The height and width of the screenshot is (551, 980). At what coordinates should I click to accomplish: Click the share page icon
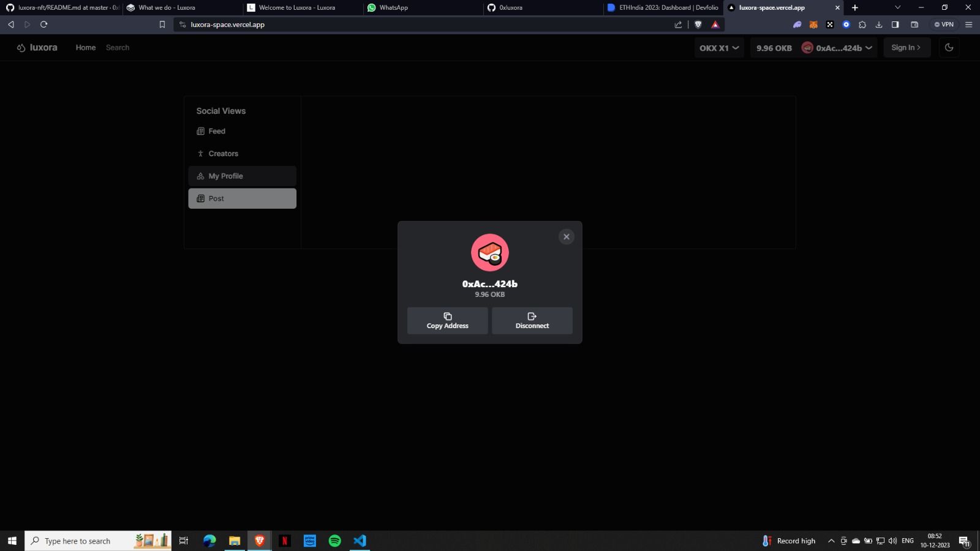(678, 24)
